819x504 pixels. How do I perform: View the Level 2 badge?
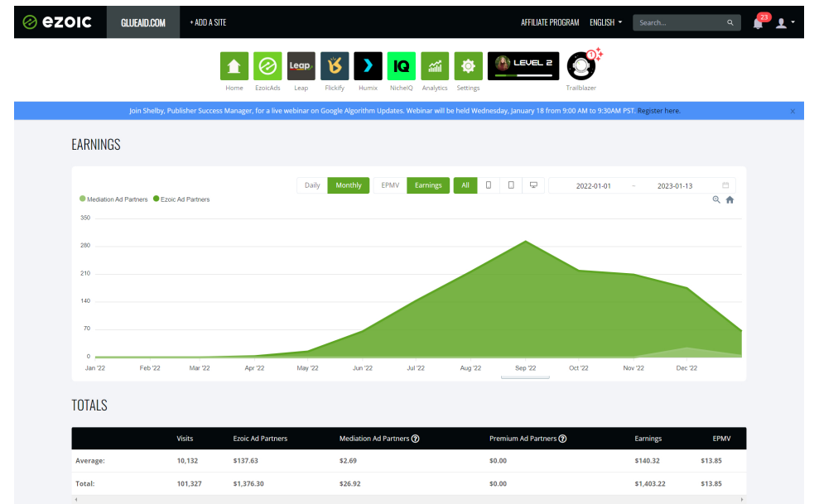click(x=523, y=65)
